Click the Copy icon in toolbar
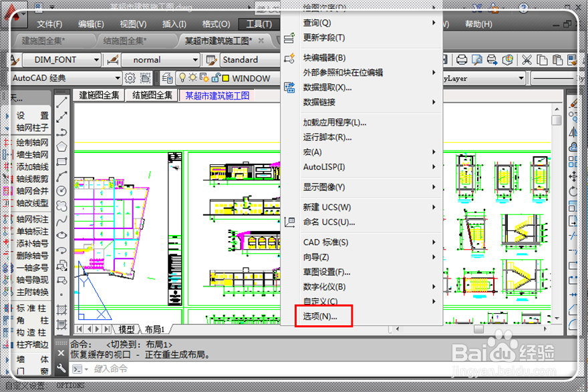This screenshot has height=392, width=588. point(542,59)
